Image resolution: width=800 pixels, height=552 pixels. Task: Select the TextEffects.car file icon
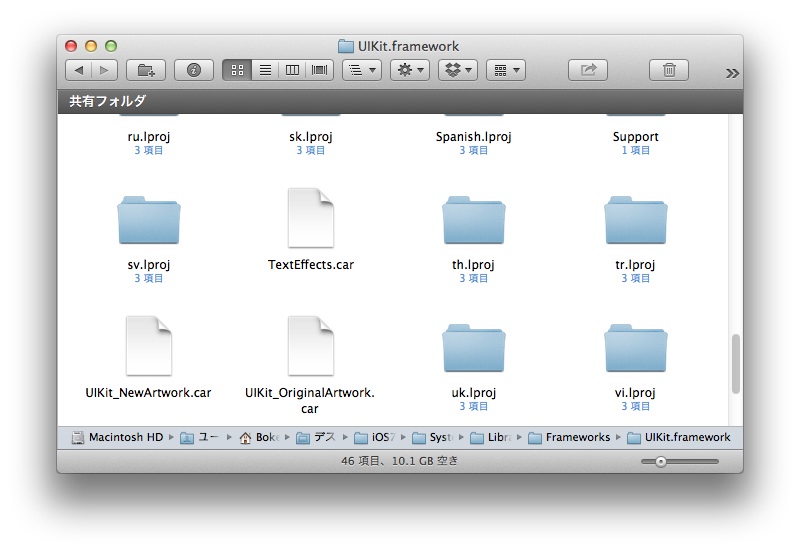[311, 218]
